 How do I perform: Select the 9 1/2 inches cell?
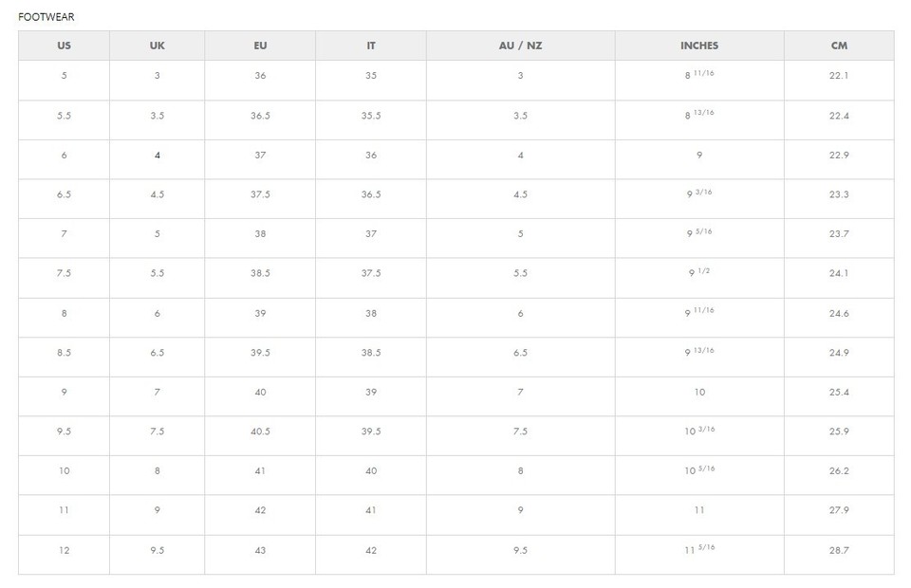[699, 273]
